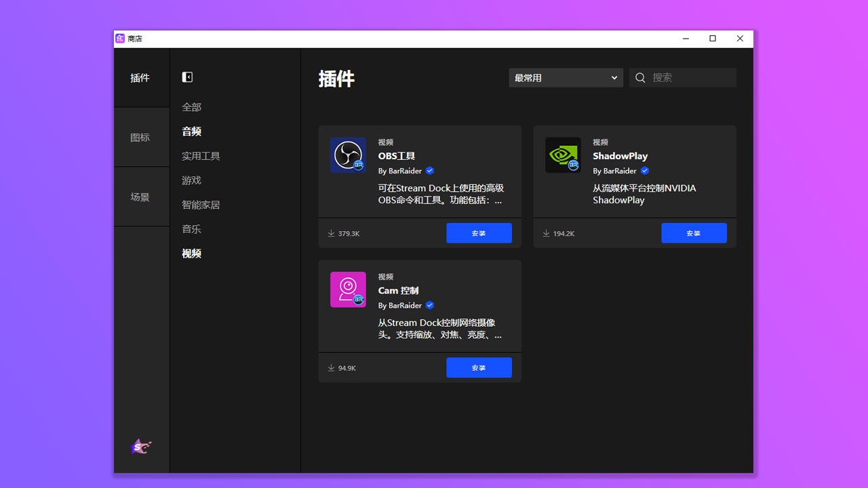Click the star logo at bottom left
868x488 pixels.
(140, 447)
